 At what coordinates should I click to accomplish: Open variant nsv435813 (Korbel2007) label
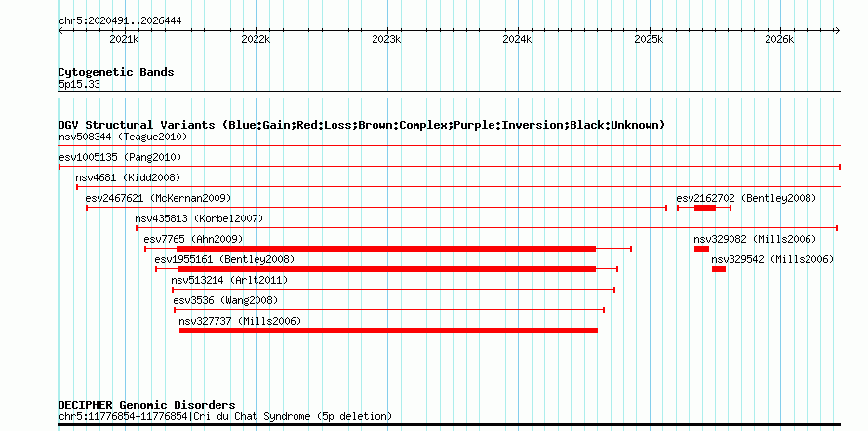click(x=199, y=218)
